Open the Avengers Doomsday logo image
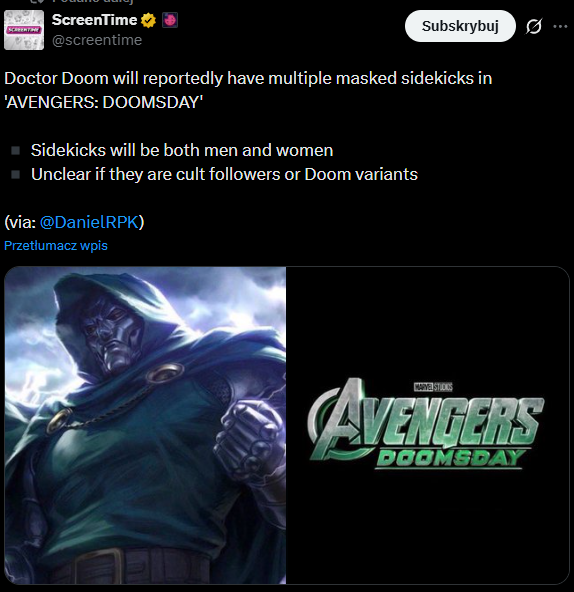The width and height of the screenshot is (574, 592). click(x=428, y=426)
